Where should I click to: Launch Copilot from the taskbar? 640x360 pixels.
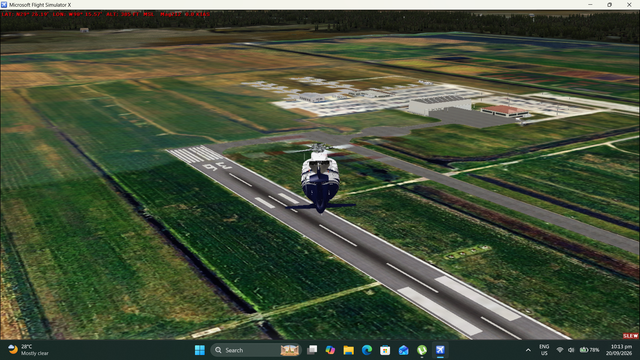pyautogui.click(x=330, y=350)
